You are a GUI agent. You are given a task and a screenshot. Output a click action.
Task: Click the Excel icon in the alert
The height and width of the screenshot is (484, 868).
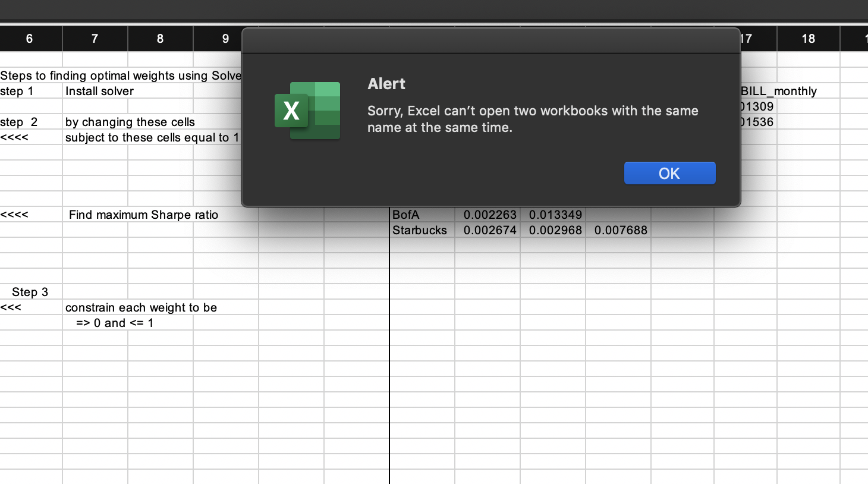[307, 111]
